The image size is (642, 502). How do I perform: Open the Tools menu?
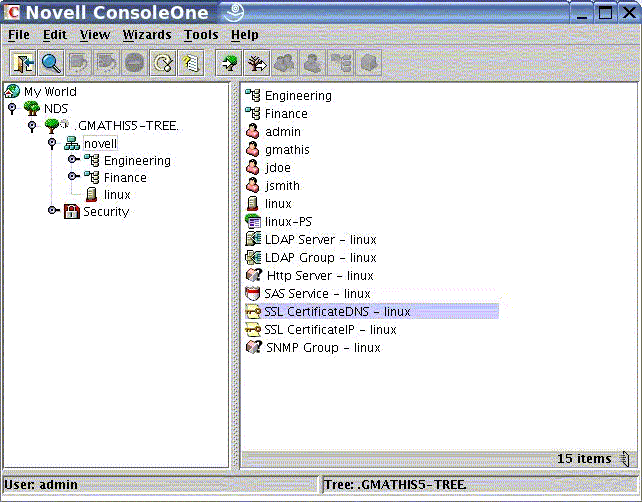201,35
